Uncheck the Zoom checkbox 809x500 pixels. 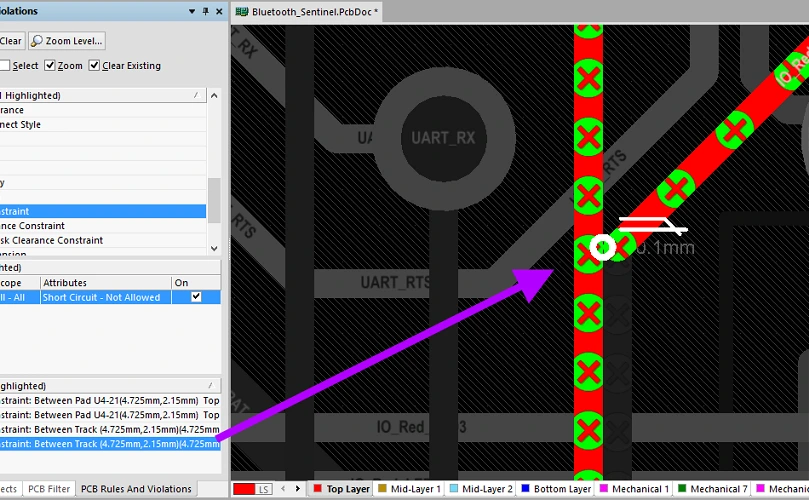pyautogui.click(x=50, y=66)
